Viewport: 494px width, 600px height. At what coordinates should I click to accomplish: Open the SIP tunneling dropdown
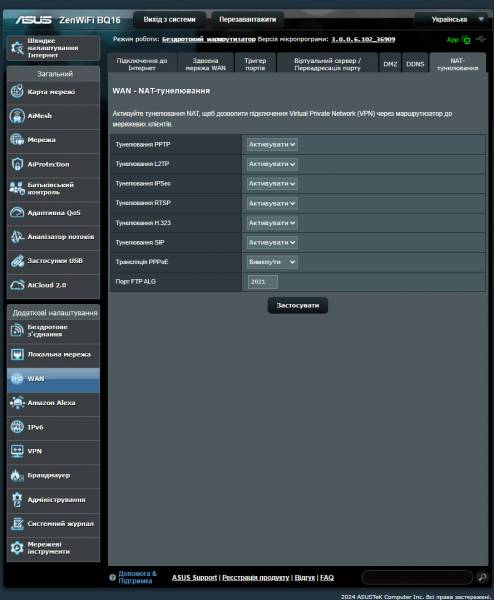(272, 243)
